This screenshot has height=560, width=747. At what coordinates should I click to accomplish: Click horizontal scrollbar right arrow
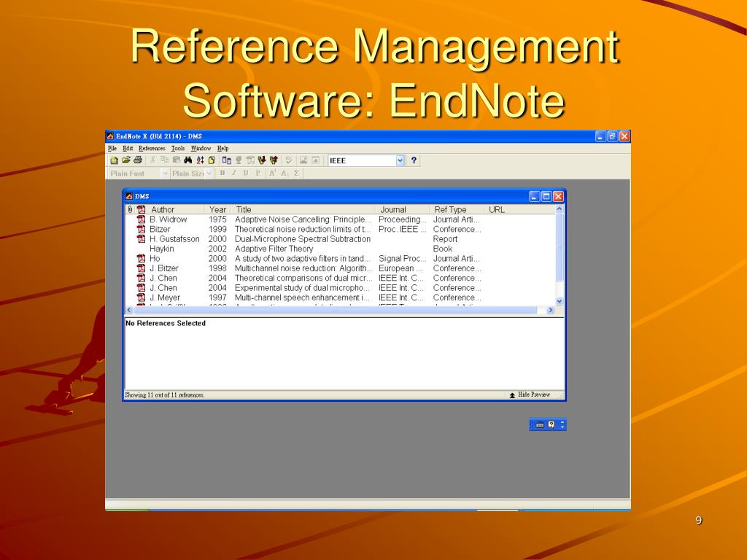(x=551, y=310)
